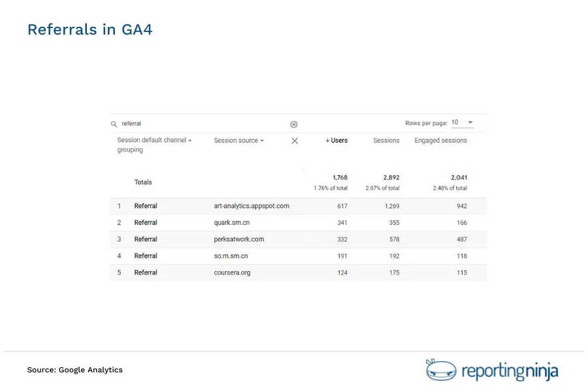This screenshot has height=392, width=588.
Task: Click the search magnifier icon
Action: point(114,123)
